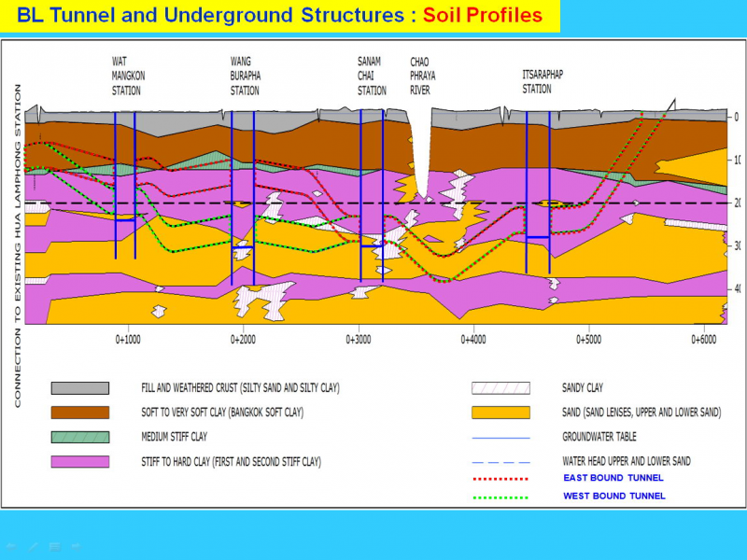
Task: Click the gray fill and weathered crust swatch
Action: pos(79,387)
